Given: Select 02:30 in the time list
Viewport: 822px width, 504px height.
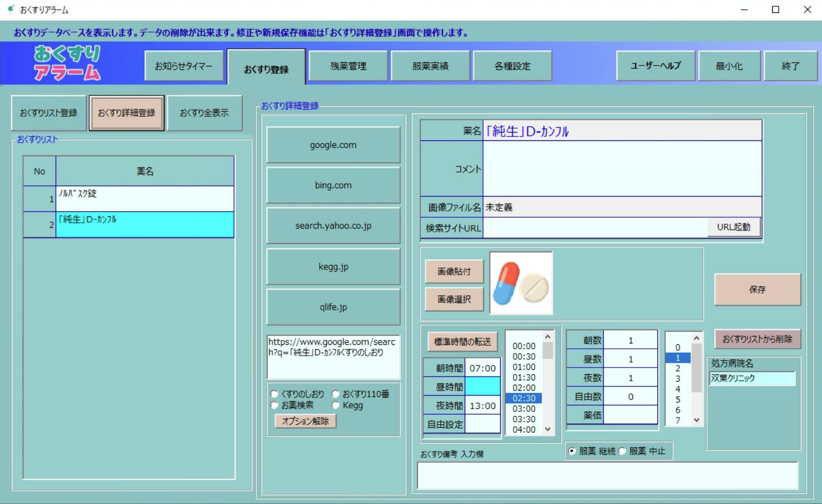Looking at the screenshot, I should coord(523,398).
